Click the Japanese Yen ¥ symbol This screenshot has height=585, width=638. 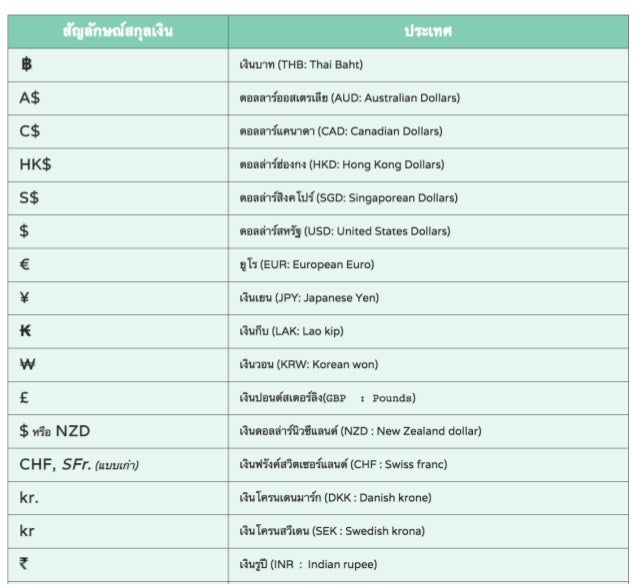click(25, 297)
